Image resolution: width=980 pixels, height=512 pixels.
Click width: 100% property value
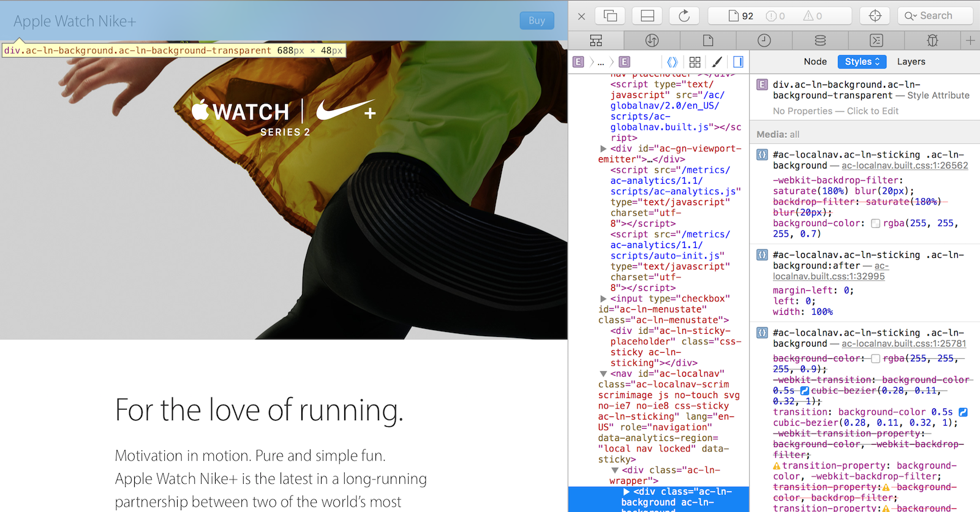coord(822,312)
